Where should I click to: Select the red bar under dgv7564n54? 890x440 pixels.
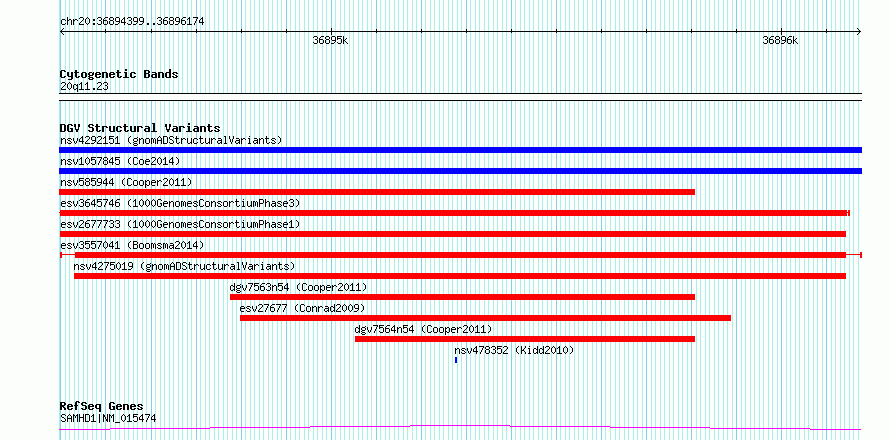[524, 339]
